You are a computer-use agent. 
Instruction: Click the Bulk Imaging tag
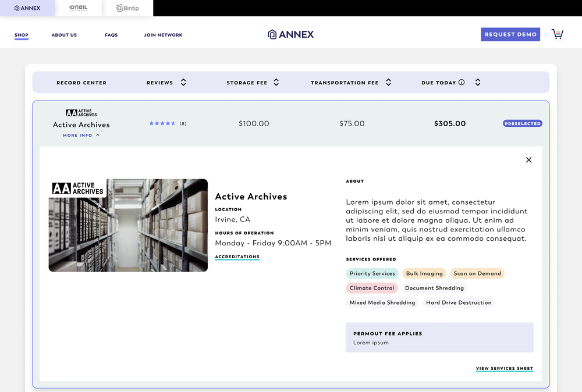(424, 273)
